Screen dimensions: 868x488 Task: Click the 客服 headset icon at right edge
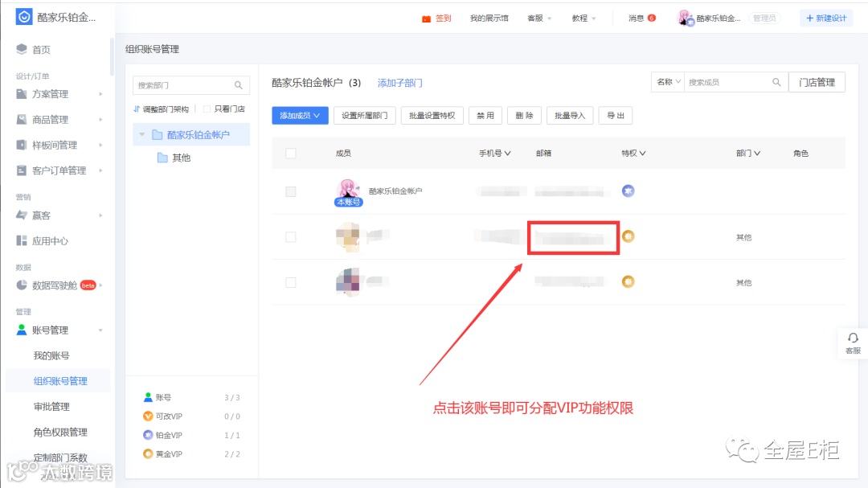(x=853, y=338)
